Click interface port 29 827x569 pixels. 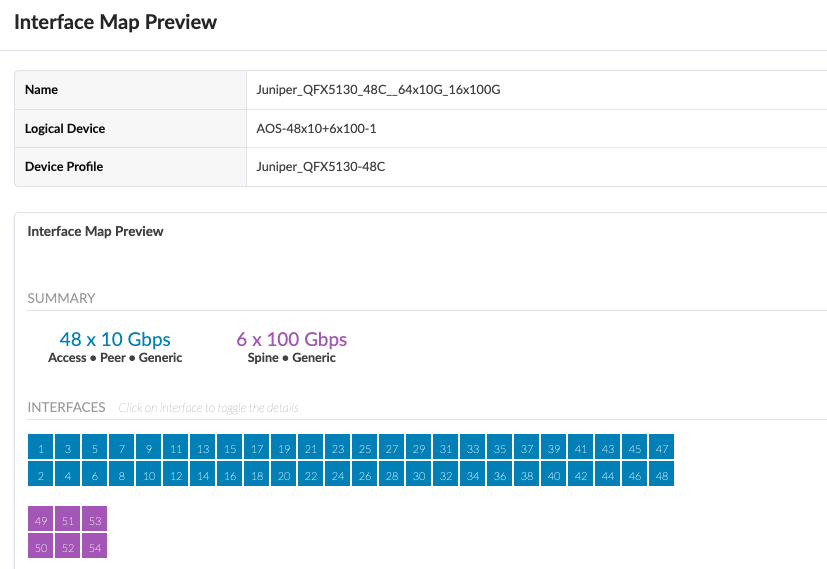coord(419,447)
